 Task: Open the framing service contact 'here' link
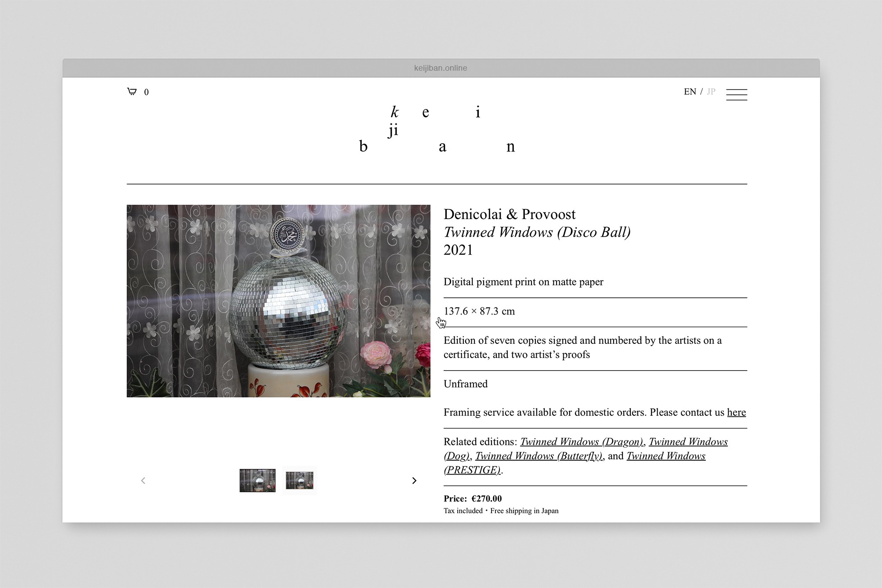point(736,412)
